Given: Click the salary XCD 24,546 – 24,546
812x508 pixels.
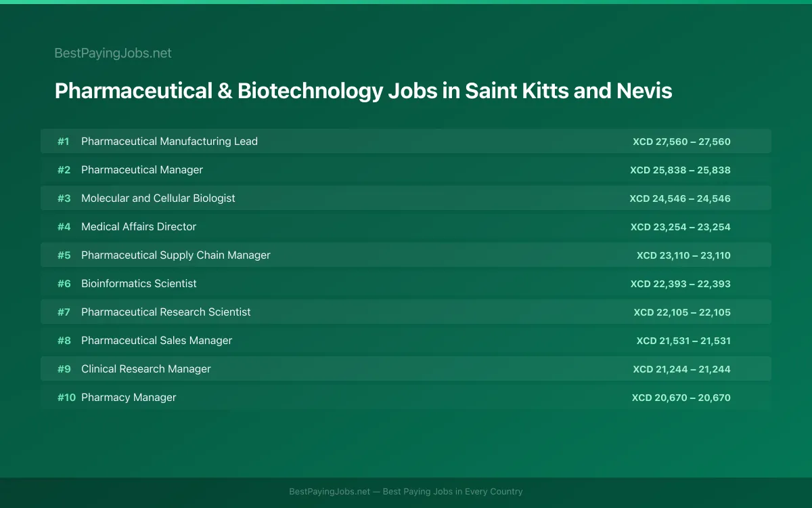Looking at the screenshot, I should (680, 198).
